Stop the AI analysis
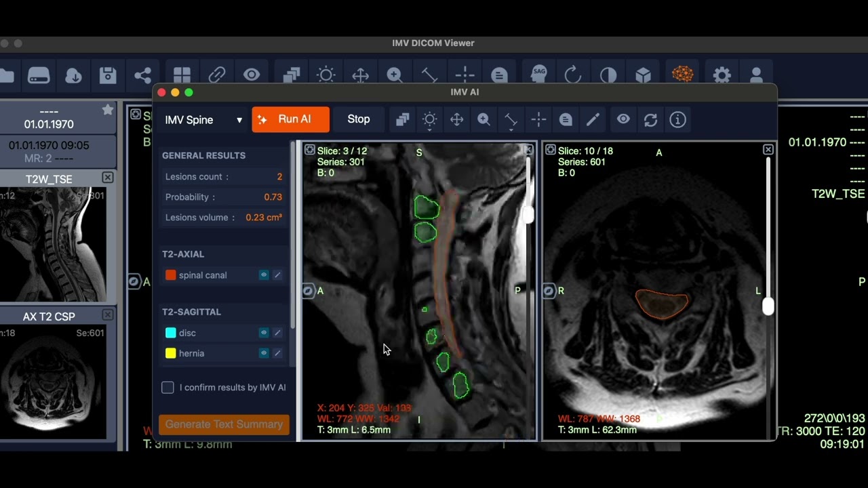Viewport: 868px width, 488px height. click(x=358, y=119)
